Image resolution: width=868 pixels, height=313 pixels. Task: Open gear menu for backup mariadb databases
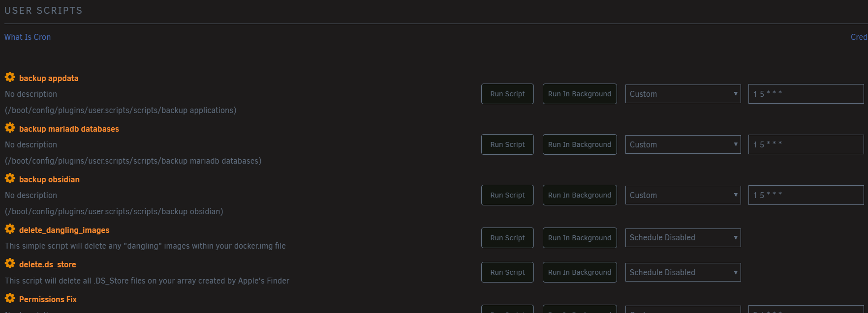point(10,128)
